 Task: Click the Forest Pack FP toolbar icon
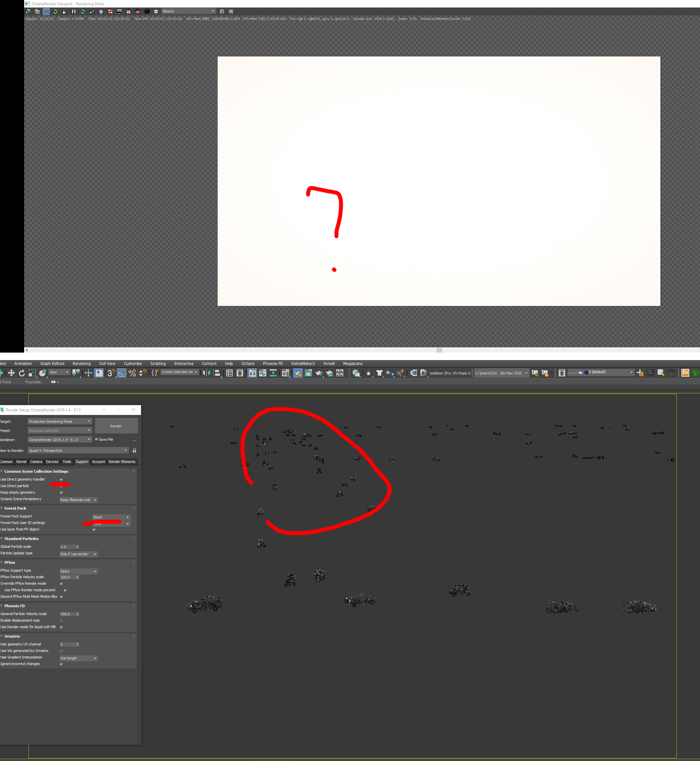tap(685, 373)
